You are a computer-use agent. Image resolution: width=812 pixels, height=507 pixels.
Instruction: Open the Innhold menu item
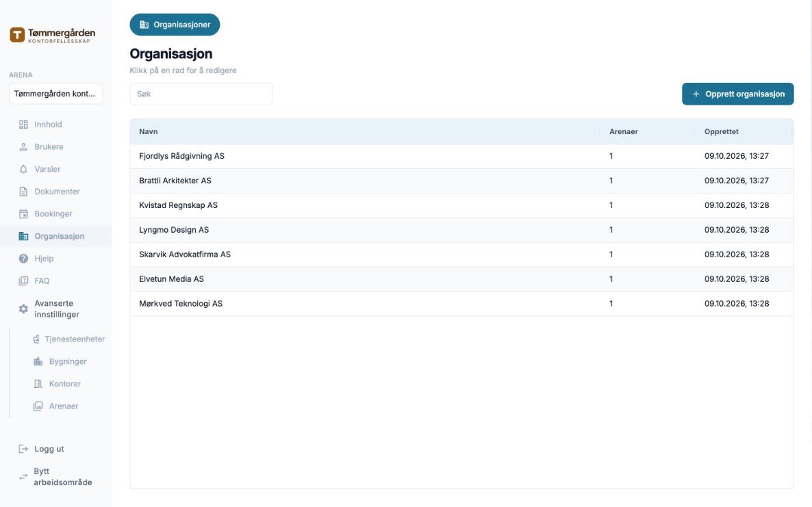(x=56, y=125)
